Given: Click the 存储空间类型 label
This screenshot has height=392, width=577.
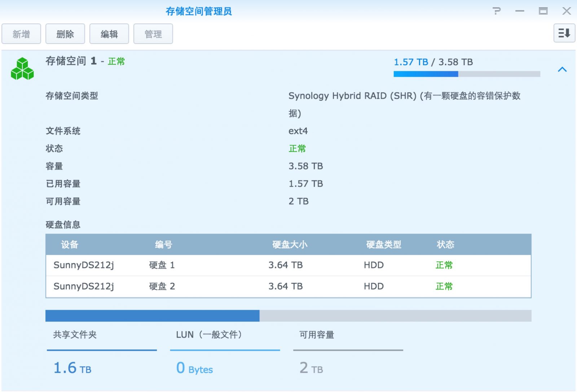Looking at the screenshot, I should (72, 96).
